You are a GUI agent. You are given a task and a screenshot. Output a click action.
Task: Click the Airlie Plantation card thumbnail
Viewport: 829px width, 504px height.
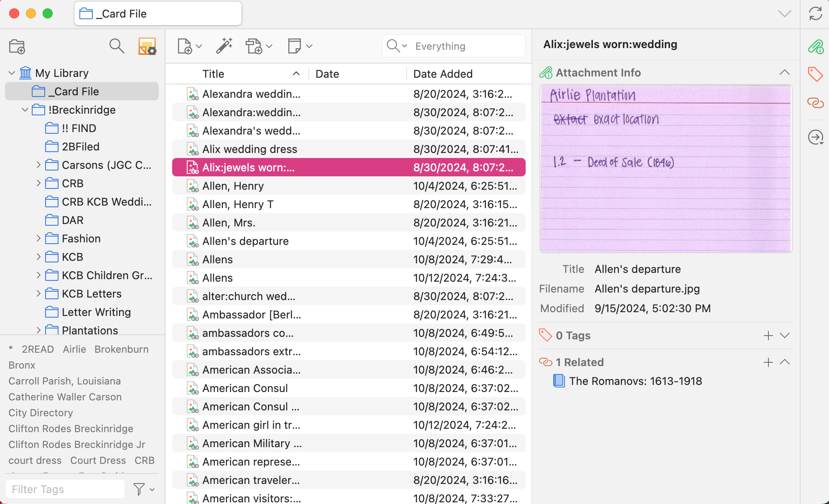click(x=666, y=169)
